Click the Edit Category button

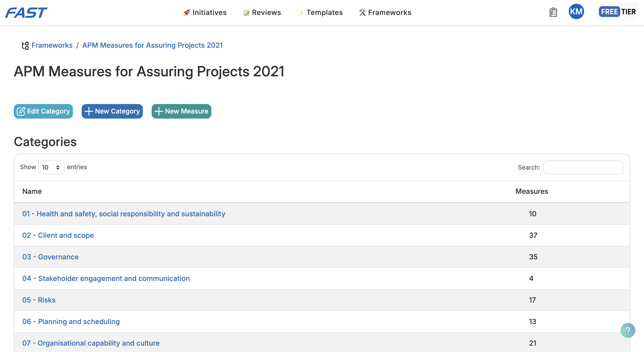(43, 111)
